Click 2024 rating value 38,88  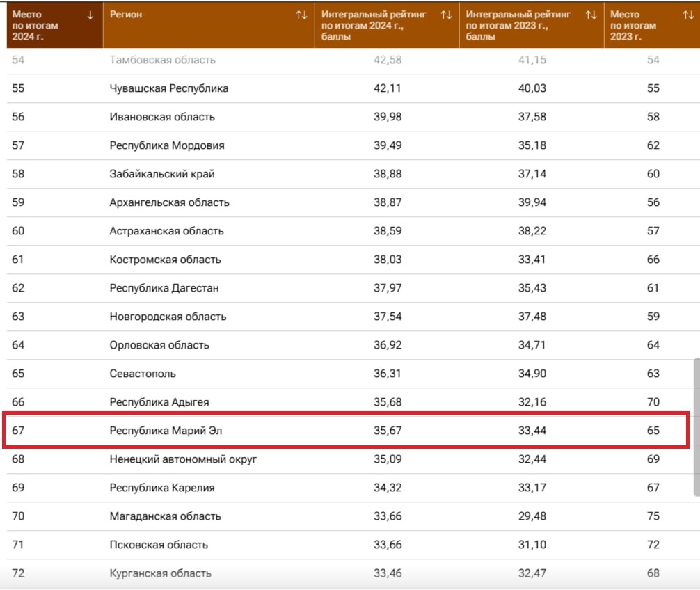pos(388,174)
